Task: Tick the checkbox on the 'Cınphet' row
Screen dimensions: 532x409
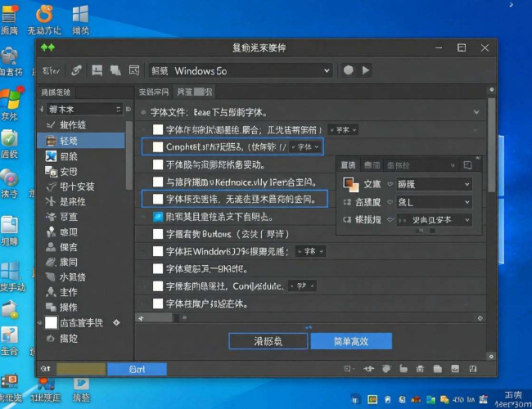Action: pyautogui.click(x=158, y=147)
